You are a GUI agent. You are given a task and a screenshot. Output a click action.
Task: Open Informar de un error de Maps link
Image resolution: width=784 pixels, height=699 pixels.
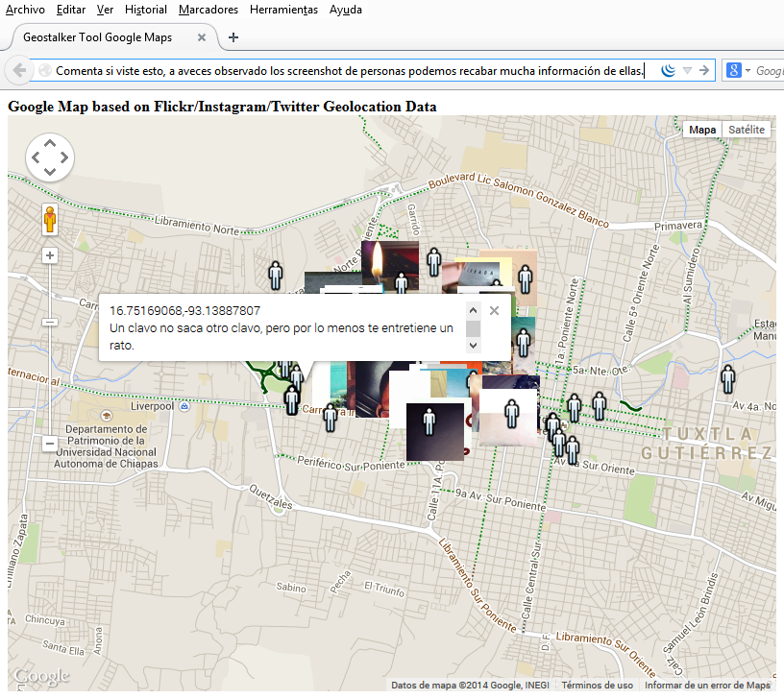pos(707,685)
